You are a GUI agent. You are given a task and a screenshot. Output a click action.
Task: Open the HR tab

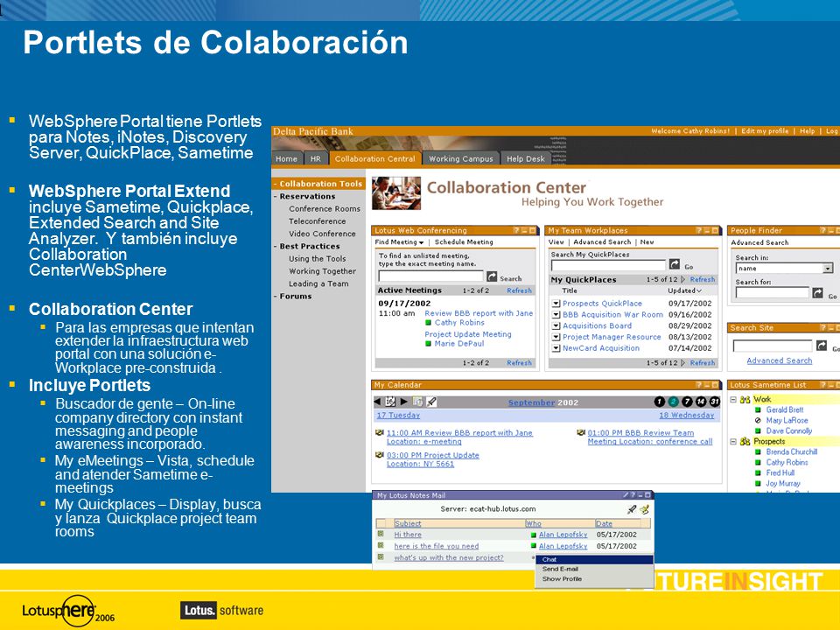[316, 158]
